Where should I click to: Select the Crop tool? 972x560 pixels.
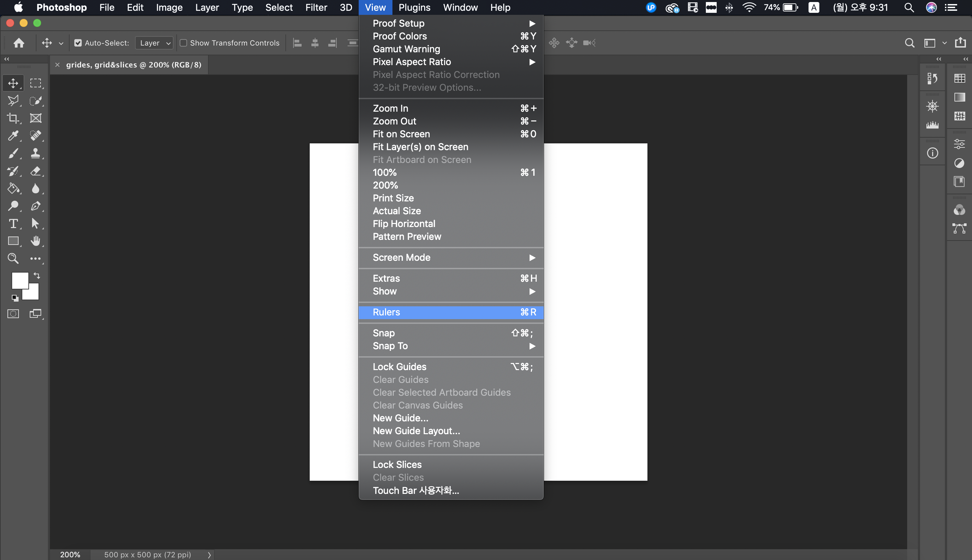pyautogui.click(x=13, y=118)
